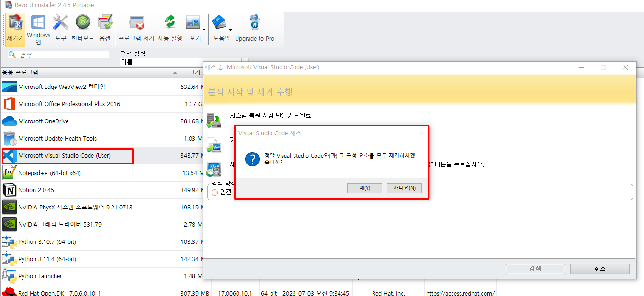Click the Upgrade to Pro icon

tap(255, 29)
